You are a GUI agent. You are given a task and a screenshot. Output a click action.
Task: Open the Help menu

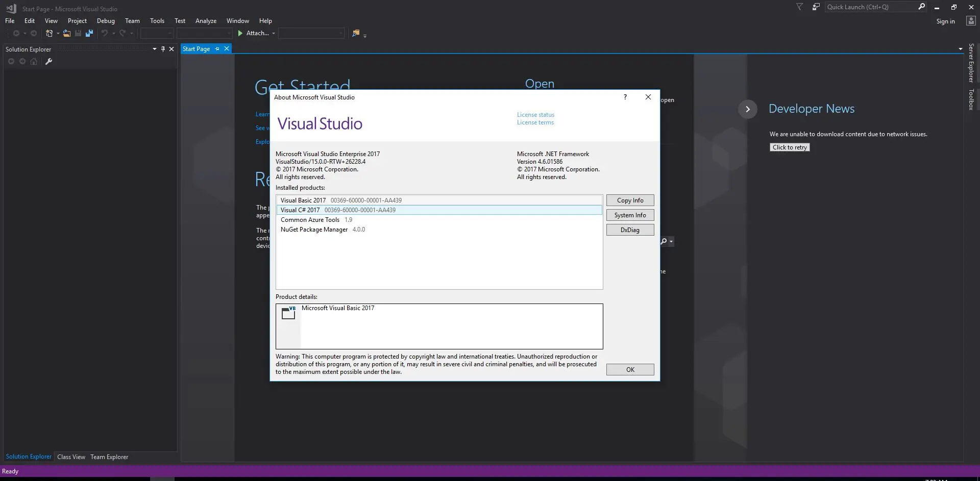(265, 21)
